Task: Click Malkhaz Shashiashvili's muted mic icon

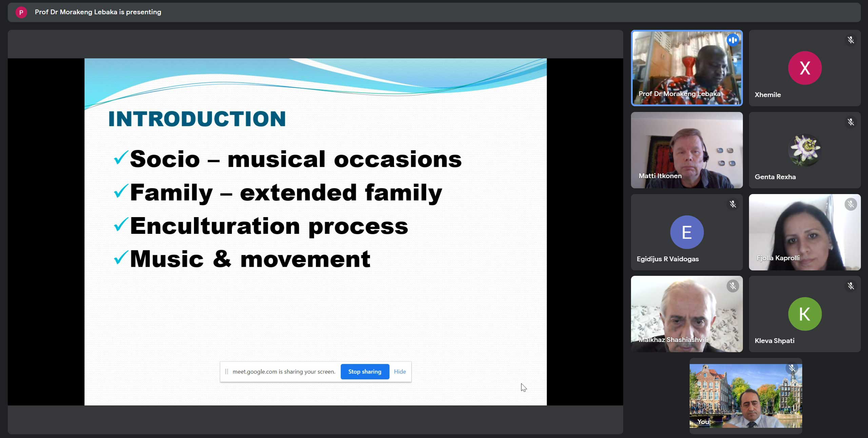Action: 732,286
